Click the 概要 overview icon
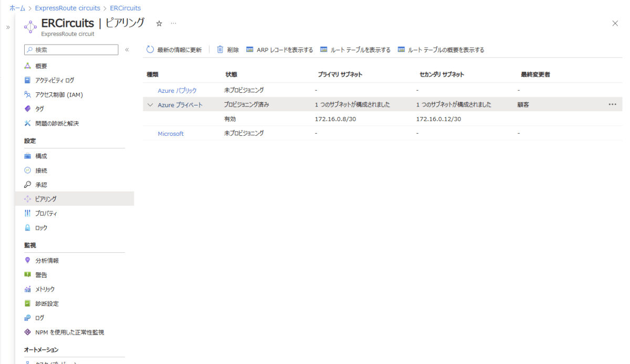630x364 pixels. click(28, 66)
